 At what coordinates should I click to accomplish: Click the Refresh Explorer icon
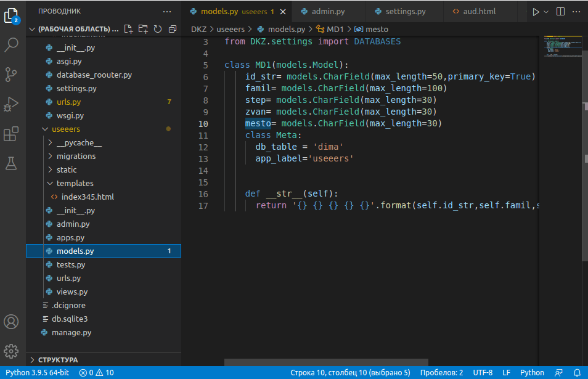(x=158, y=29)
